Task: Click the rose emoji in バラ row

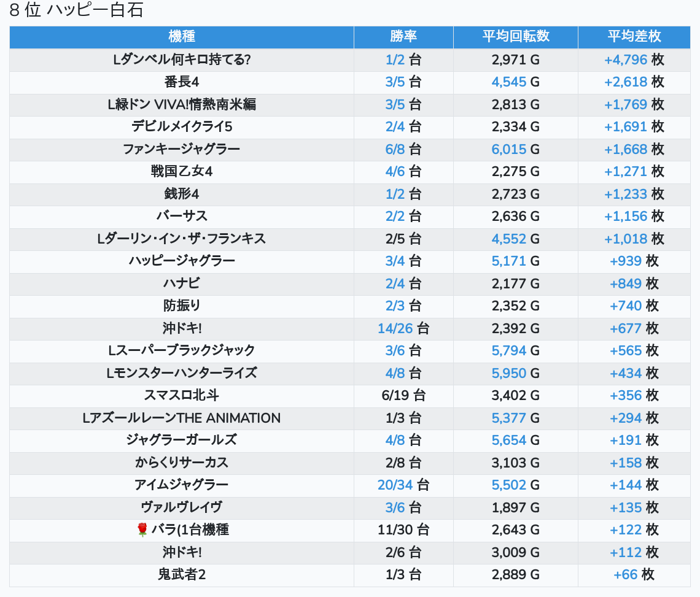Action: [x=142, y=530]
